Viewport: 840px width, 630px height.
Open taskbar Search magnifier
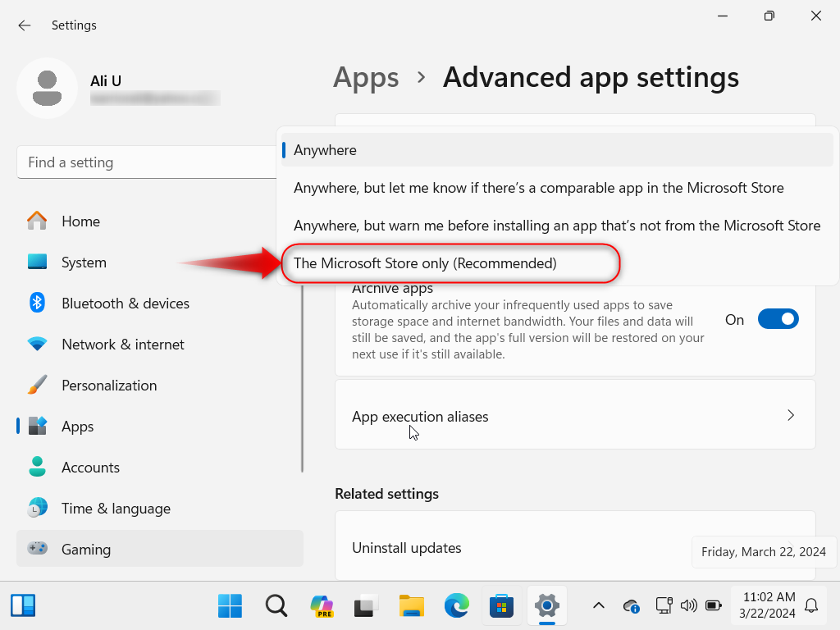pos(276,606)
